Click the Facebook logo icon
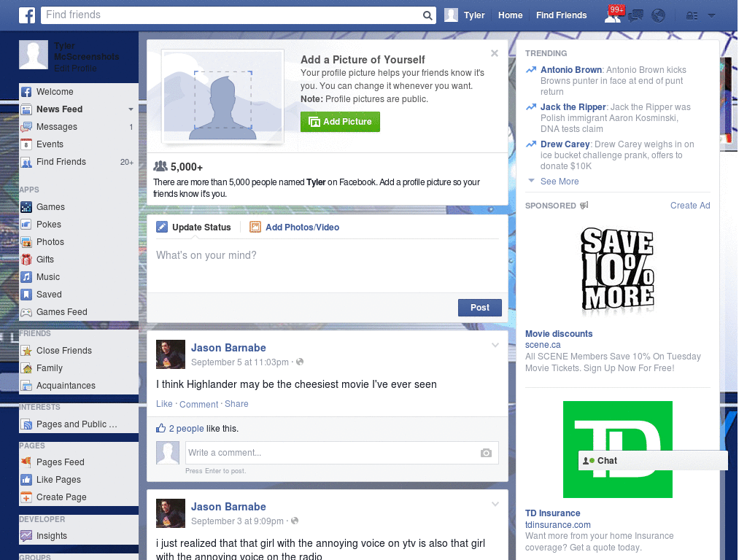The image size is (747, 560). coord(27,15)
